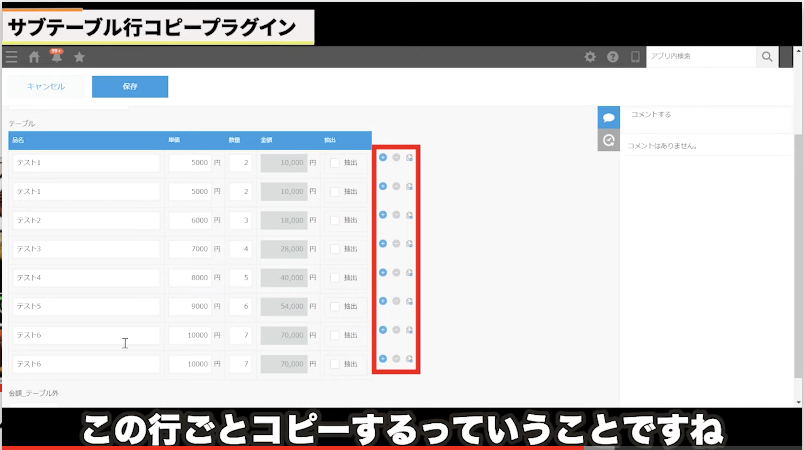Open the settings gear icon
Screen dimensions: 804x450
(x=590, y=57)
